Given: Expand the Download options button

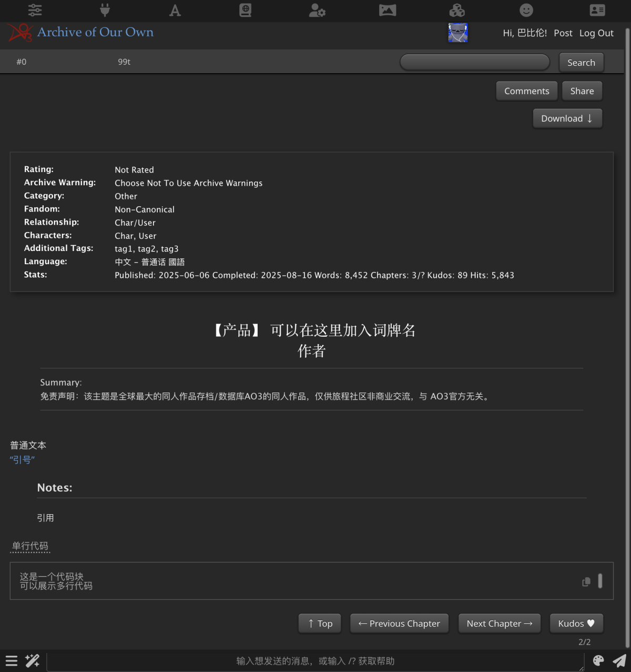Looking at the screenshot, I should point(567,118).
